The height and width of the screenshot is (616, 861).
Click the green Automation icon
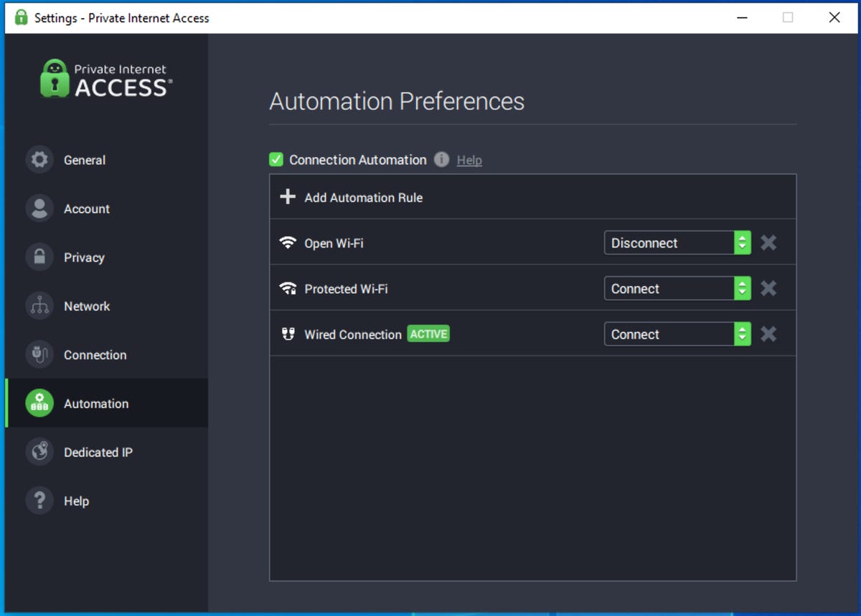(39, 404)
